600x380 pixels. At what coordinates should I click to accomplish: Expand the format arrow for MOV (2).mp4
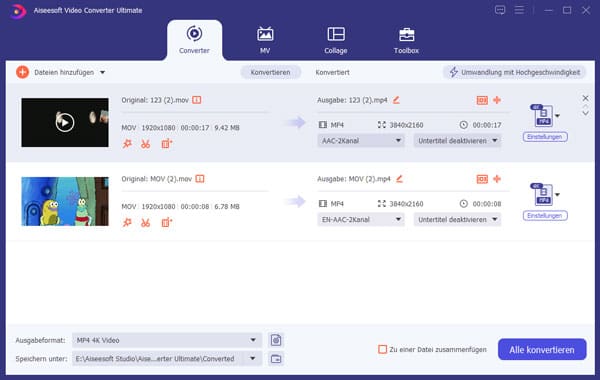558,194
